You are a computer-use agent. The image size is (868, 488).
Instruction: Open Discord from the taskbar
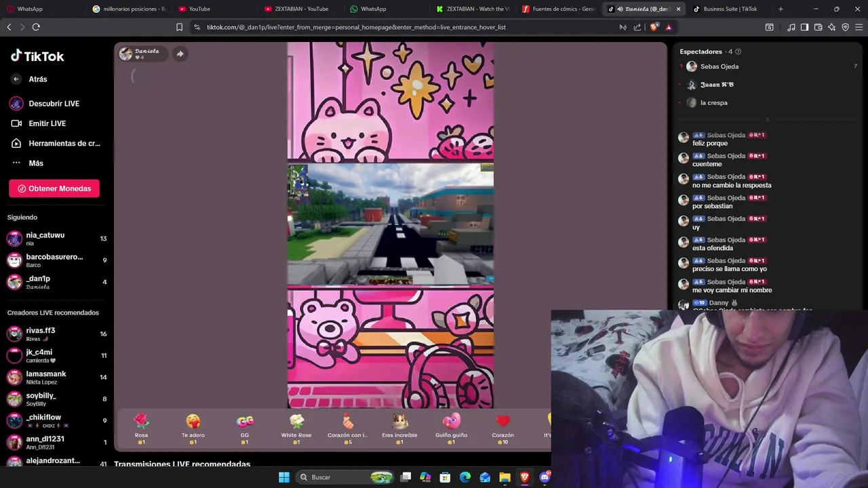point(545,477)
